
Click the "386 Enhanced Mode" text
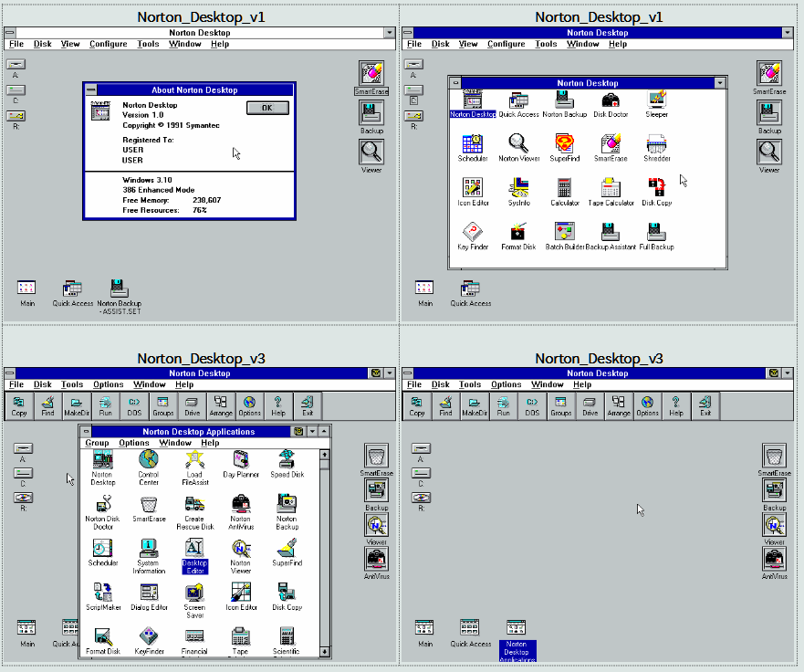159,190
